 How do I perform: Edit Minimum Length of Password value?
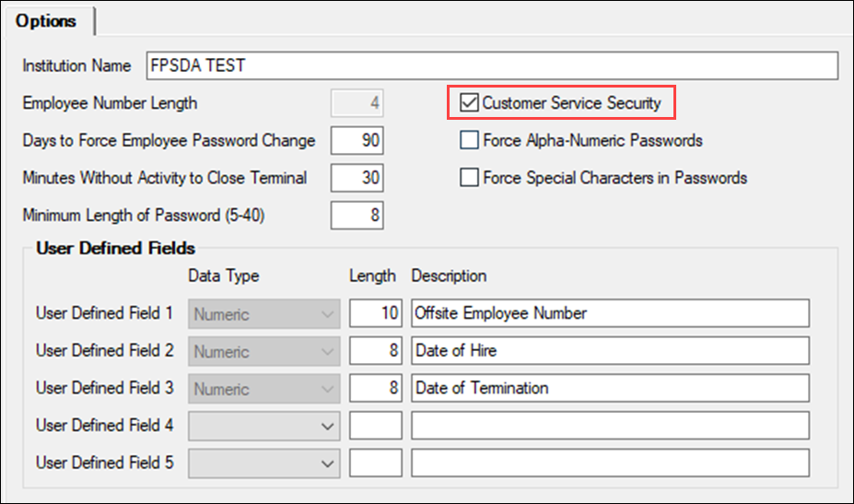point(357,216)
